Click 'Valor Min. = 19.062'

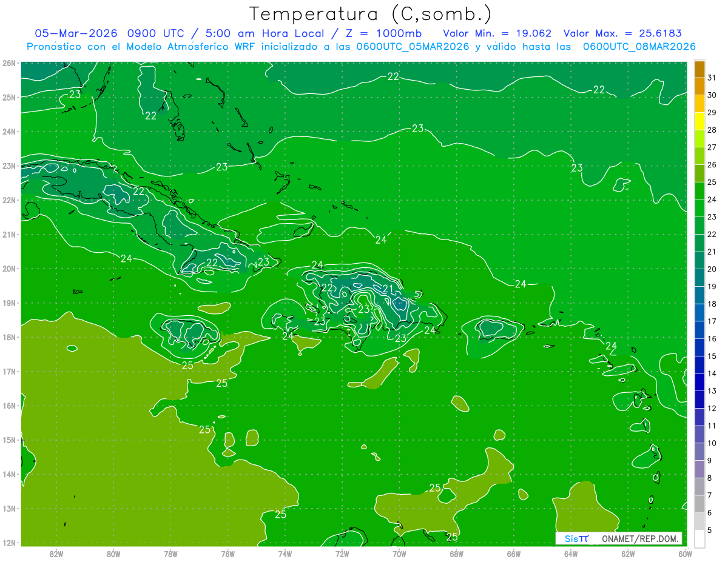(x=499, y=33)
